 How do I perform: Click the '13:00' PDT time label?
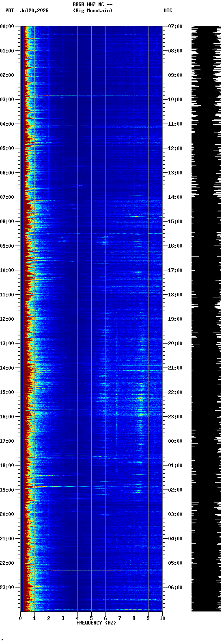[7, 344]
